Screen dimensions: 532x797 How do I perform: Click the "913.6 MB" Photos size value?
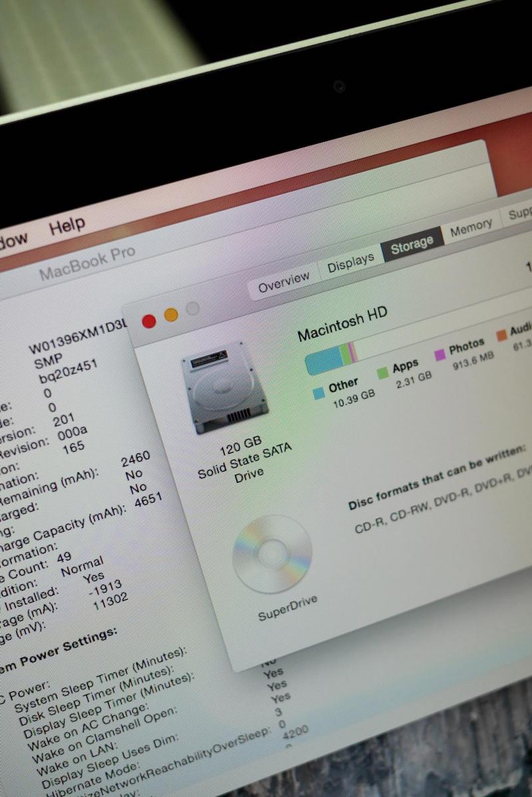point(473,361)
